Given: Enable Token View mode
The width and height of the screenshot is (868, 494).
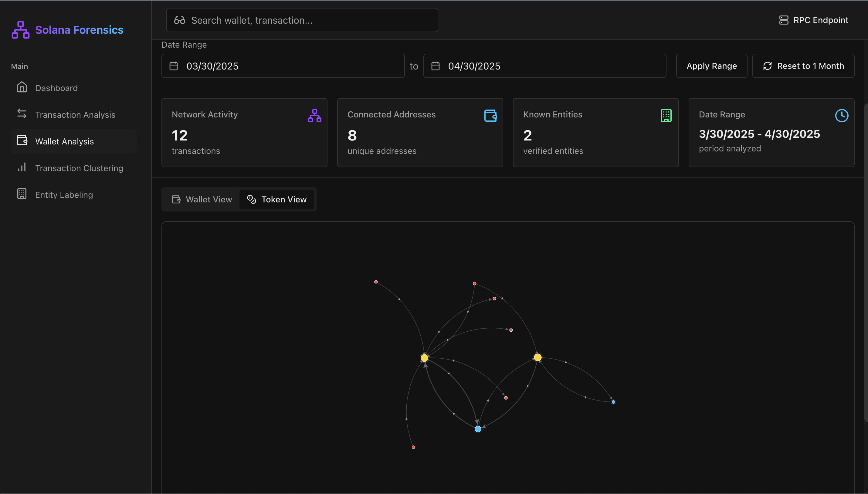Looking at the screenshot, I should pos(277,199).
